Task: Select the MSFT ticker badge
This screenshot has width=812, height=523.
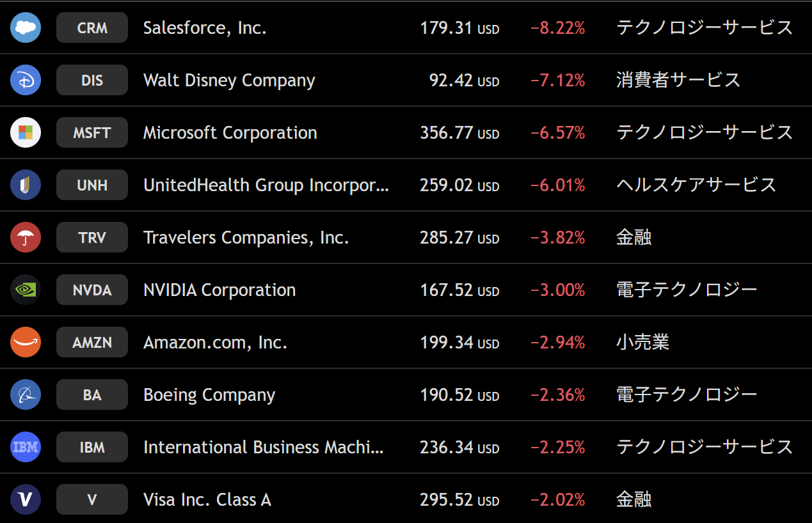Action: (92, 133)
